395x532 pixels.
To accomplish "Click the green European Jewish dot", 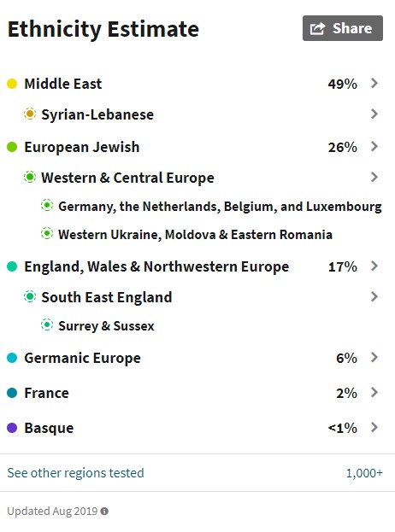I will (x=12, y=147).
